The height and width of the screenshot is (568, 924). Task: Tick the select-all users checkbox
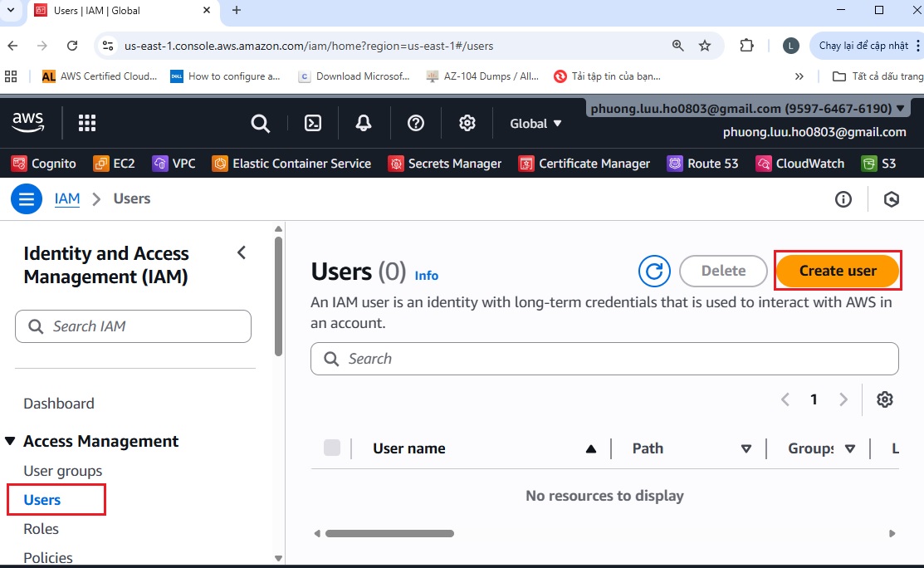coord(332,448)
